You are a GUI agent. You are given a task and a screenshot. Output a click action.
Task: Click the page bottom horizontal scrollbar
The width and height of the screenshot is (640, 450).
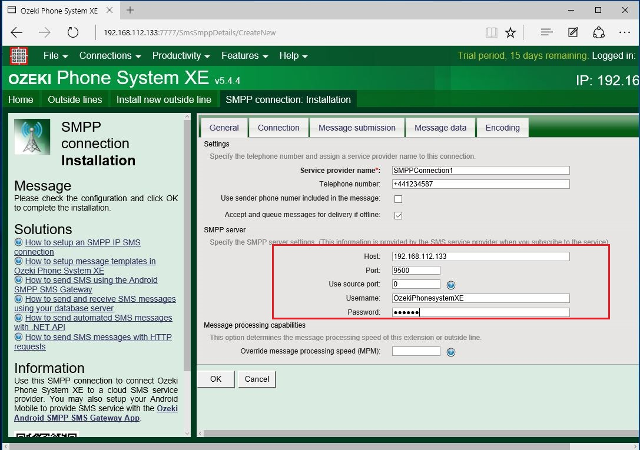(289, 447)
